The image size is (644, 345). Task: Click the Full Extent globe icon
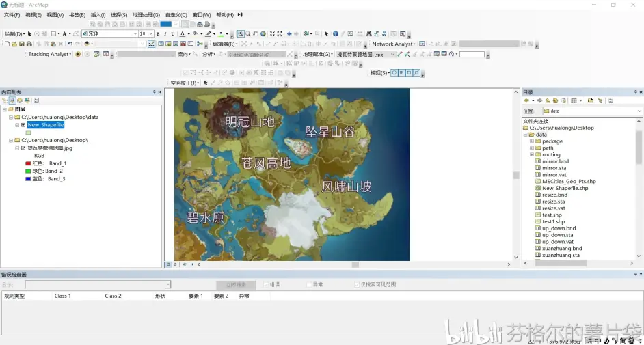(263, 33)
